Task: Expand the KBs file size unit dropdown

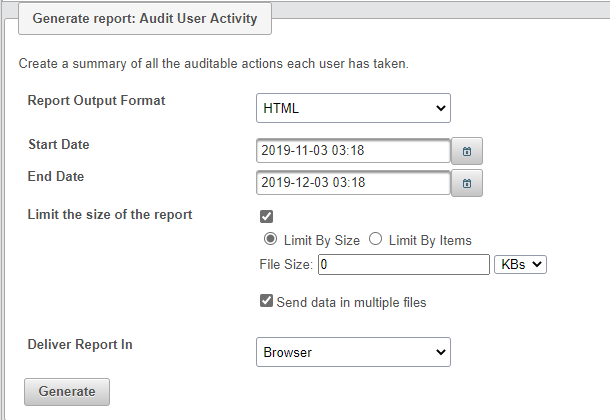Action: [521, 264]
